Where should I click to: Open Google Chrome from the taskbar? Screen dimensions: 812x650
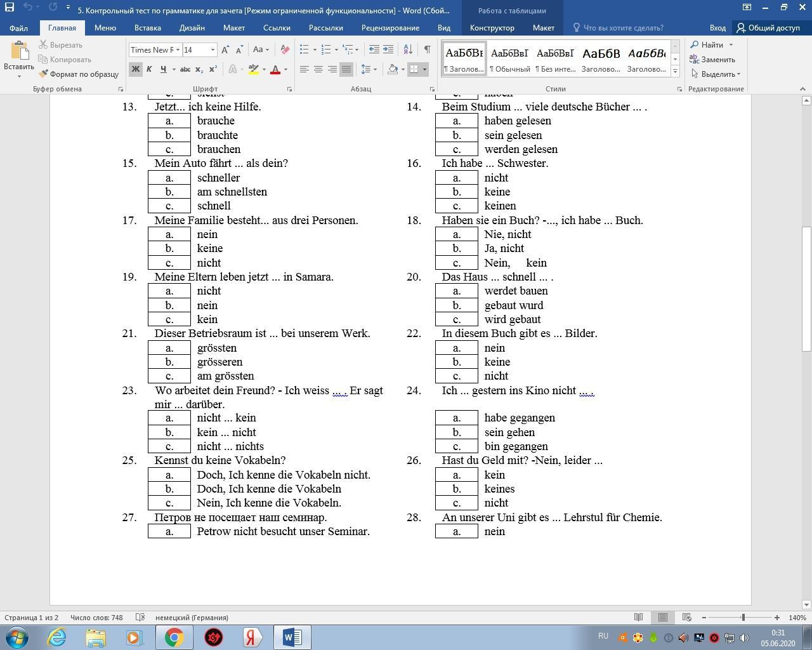click(174, 637)
